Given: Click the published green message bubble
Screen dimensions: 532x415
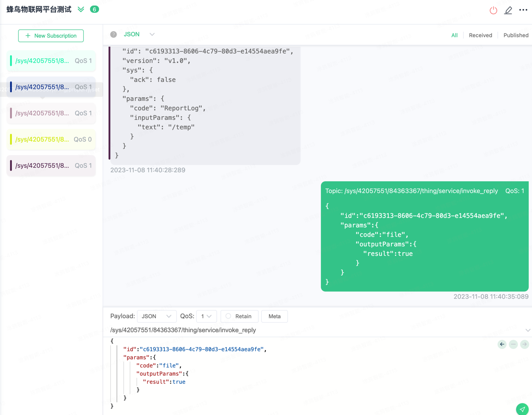Looking at the screenshot, I should point(424,236).
